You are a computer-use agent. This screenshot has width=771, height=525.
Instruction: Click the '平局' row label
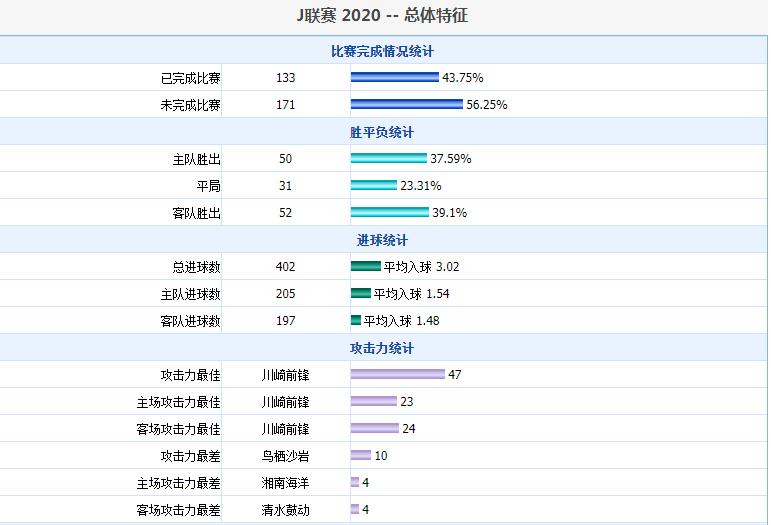[208, 186]
